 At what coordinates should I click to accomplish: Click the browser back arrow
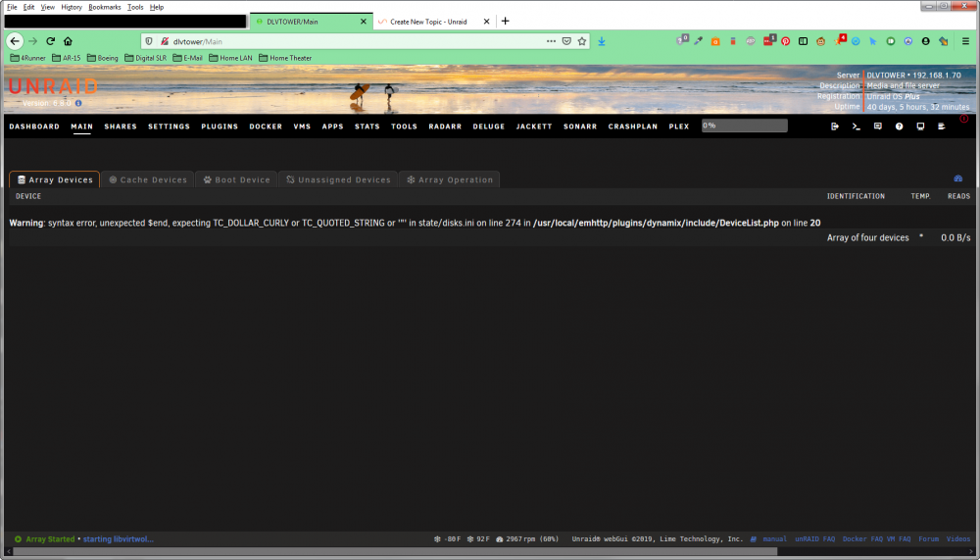click(15, 41)
